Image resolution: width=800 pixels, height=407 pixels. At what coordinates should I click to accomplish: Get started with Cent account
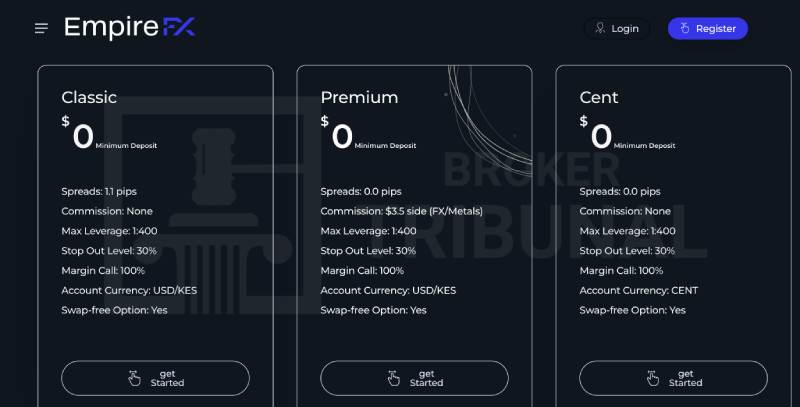pyautogui.click(x=673, y=378)
